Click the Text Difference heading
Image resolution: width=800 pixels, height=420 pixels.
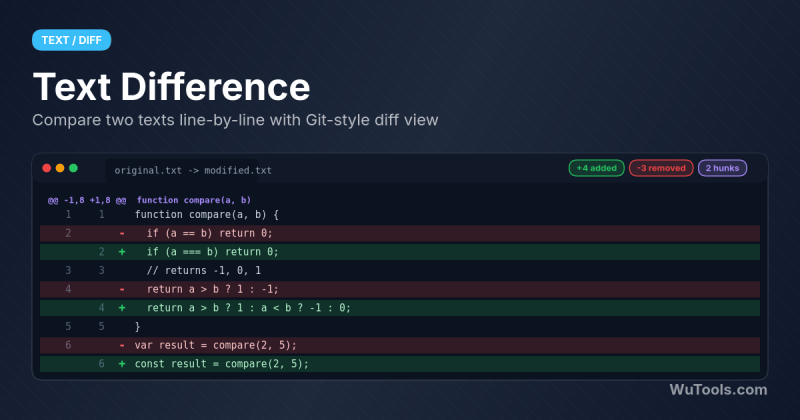pyautogui.click(x=171, y=87)
